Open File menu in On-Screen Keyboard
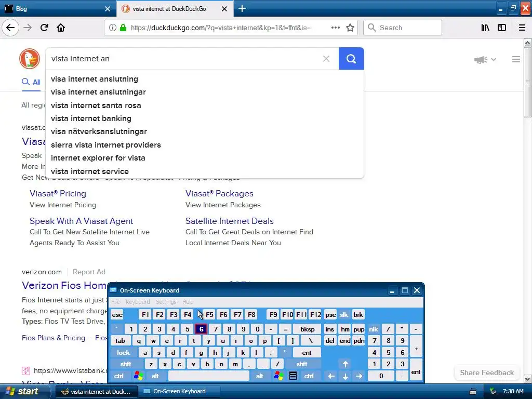 tap(115, 302)
